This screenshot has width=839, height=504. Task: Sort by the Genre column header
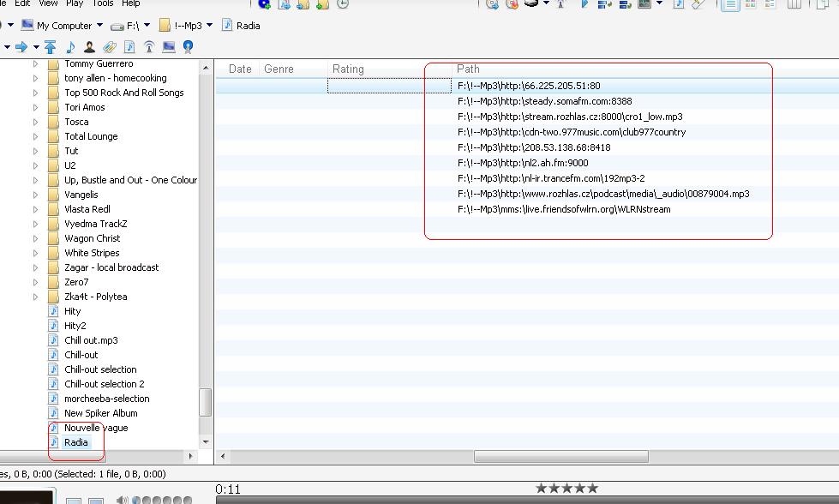[279, 69]
